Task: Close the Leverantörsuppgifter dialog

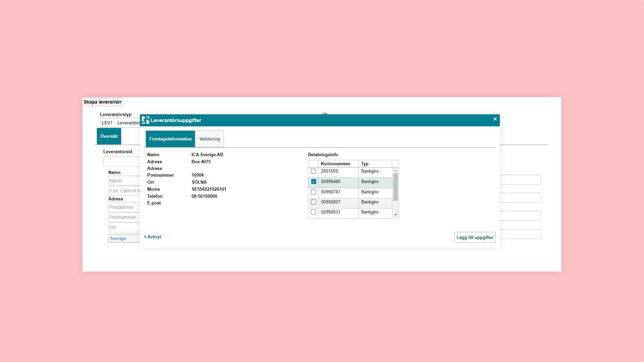Action: pos(495,119)
